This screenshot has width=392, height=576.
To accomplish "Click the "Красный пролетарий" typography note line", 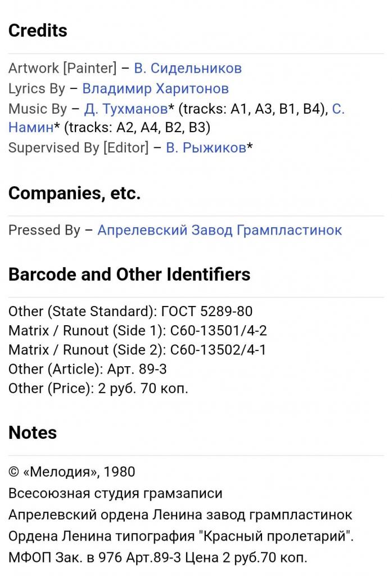I will click(x=181, y=536).
